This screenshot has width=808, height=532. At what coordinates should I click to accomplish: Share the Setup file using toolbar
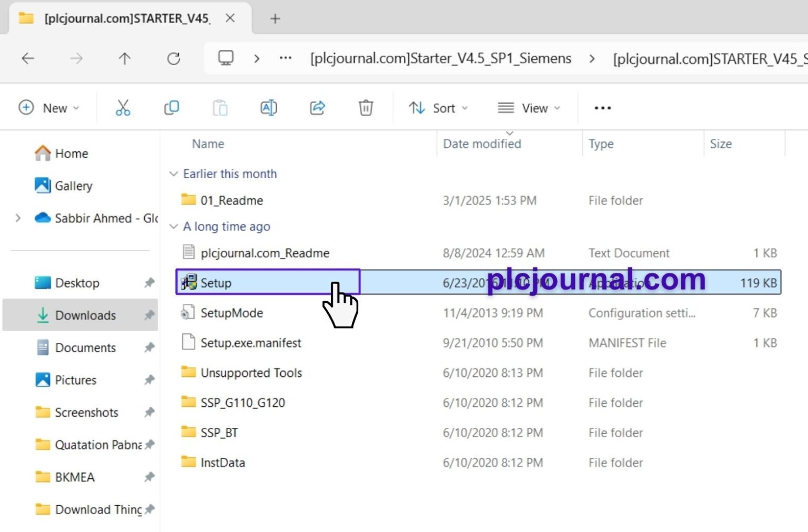click(x=317, y=108)
